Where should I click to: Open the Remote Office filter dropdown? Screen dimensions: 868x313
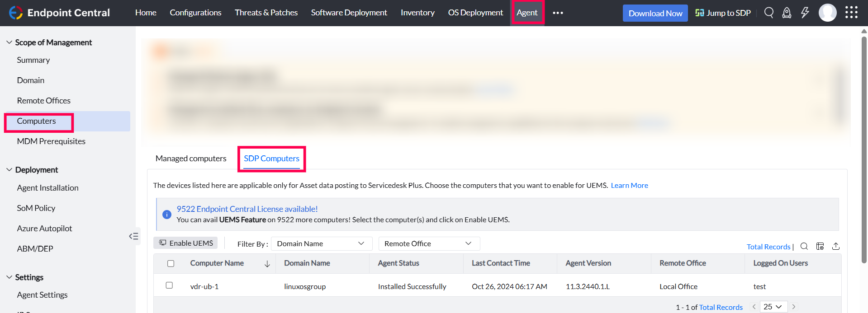pos(429,243)
